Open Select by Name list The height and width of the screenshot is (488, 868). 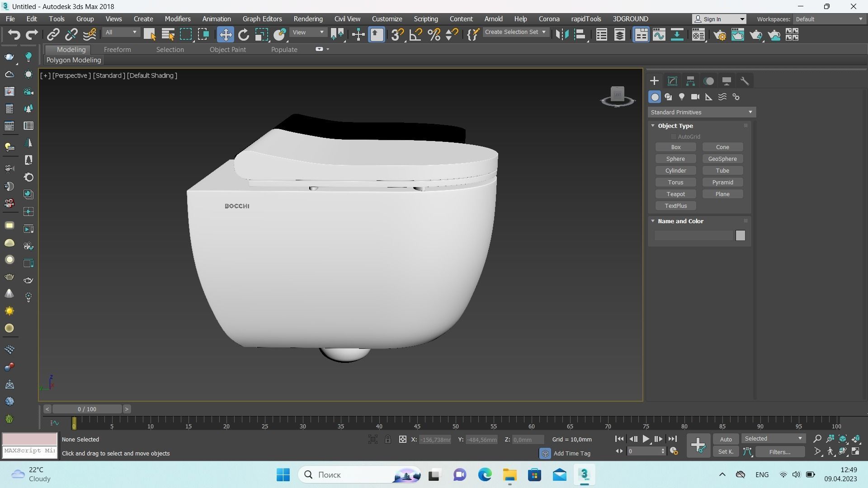168,35
